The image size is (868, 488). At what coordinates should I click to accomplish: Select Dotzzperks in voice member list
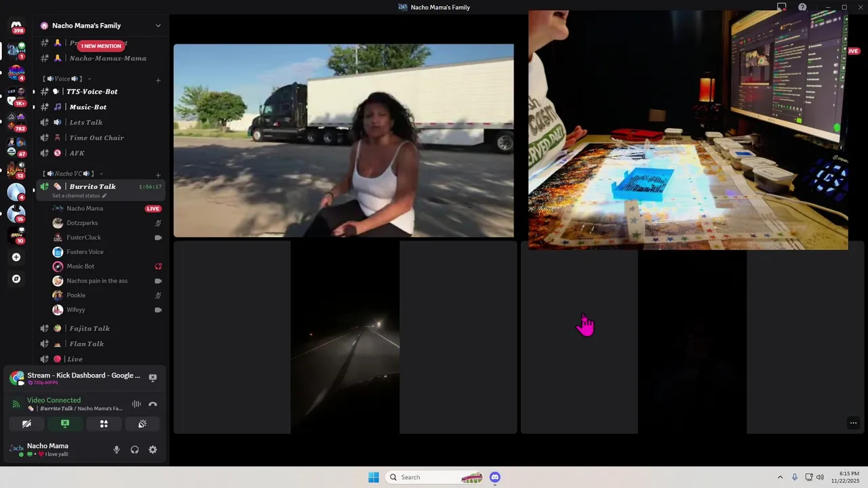[x=107, y=223]
